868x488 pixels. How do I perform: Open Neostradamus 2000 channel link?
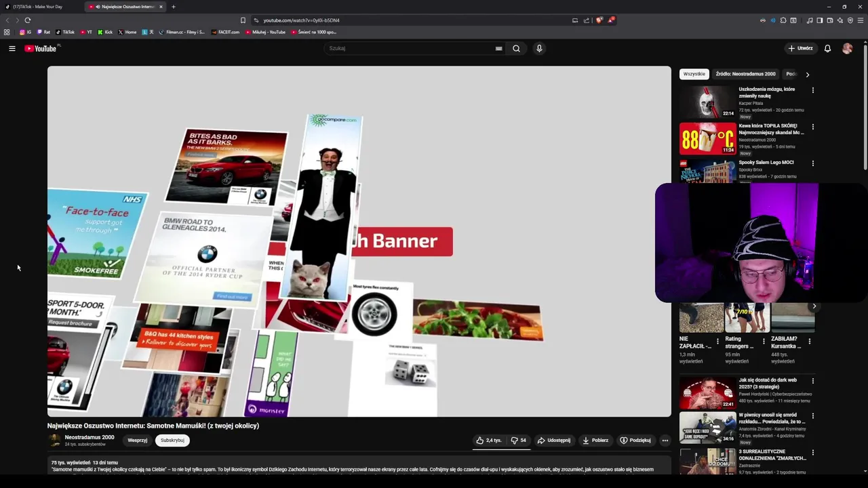coord(90,437)
